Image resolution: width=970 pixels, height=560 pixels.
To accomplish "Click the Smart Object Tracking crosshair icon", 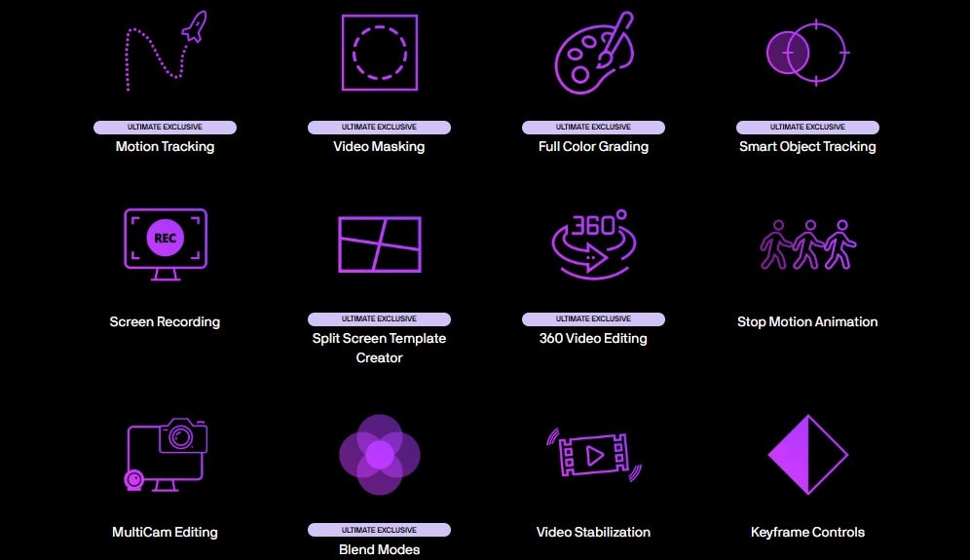I will (808, 53).
